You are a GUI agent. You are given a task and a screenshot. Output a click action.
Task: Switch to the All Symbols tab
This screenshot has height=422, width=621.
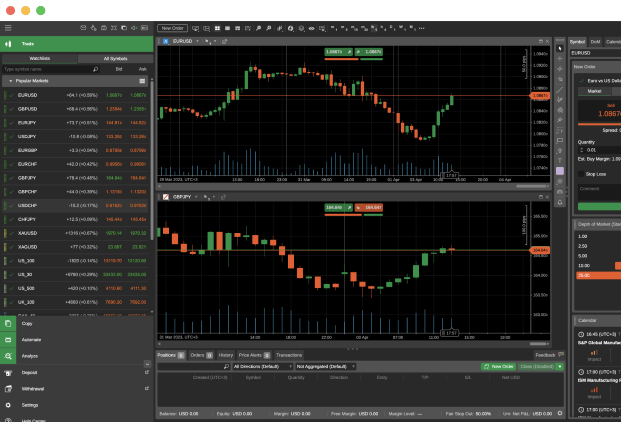click(x=115, y=59)
